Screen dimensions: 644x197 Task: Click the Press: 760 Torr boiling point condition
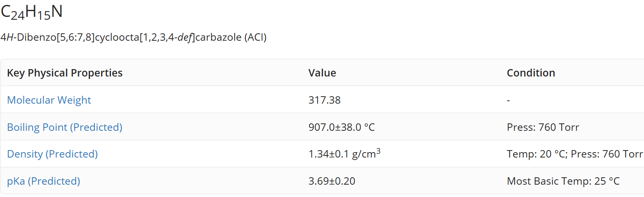[543, 127]
